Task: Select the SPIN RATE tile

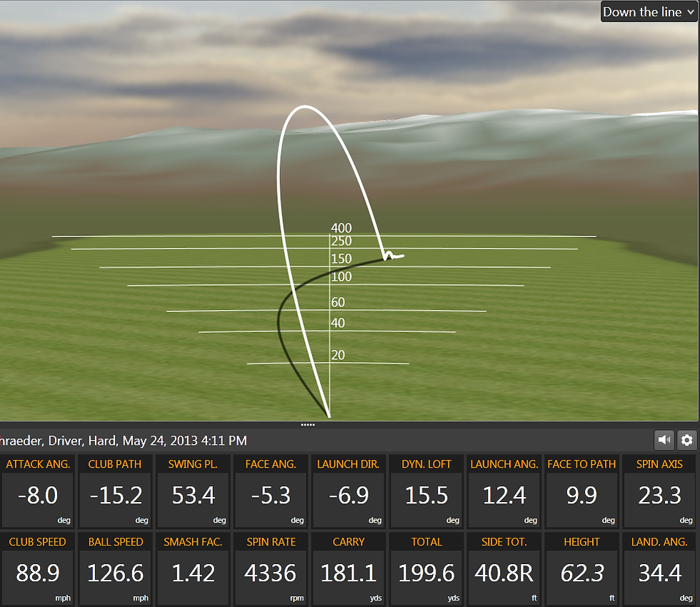Action: (x=271, y=569)
